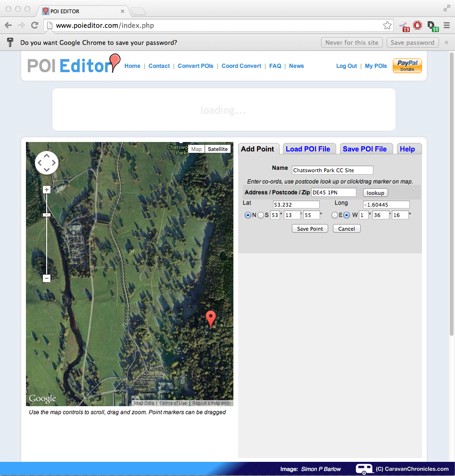455x476 pixels.
Task: Click the Name input field
Action: (x=332, y=170)
